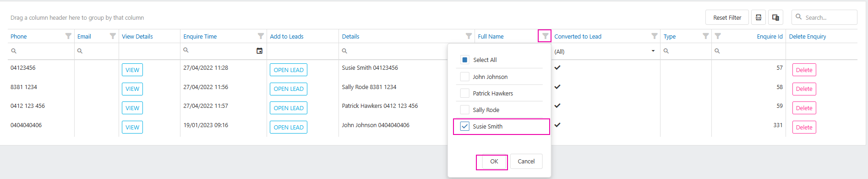Delete enquiry with id 57
Viewport: 868px width, 179px height.
(804, 70)
